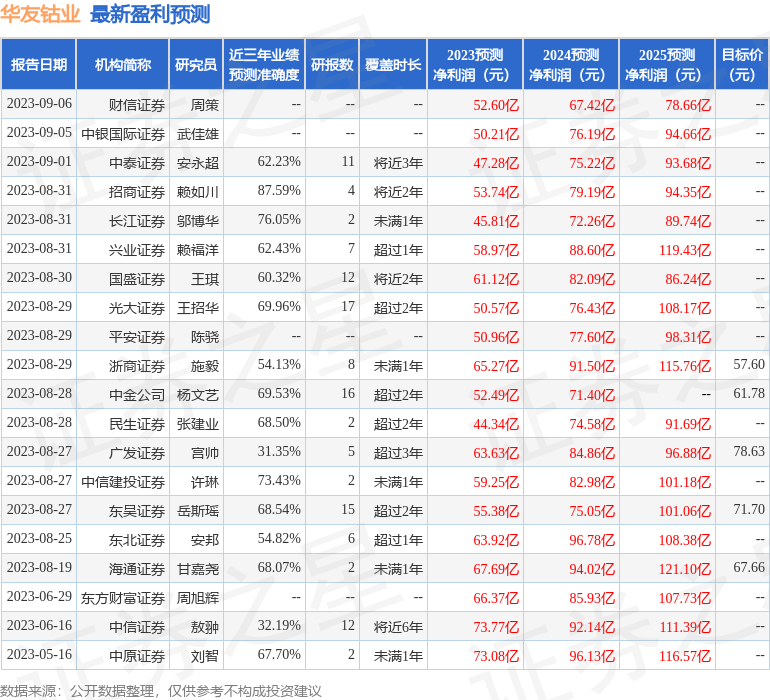Click the accuracy value 62.23%
770x700 pixels.
click(279, 162)
